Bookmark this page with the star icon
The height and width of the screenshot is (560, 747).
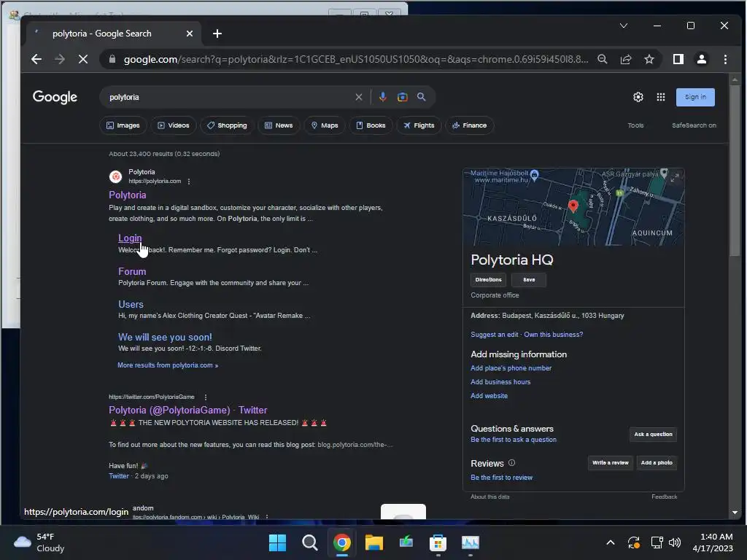pos(649,59)
